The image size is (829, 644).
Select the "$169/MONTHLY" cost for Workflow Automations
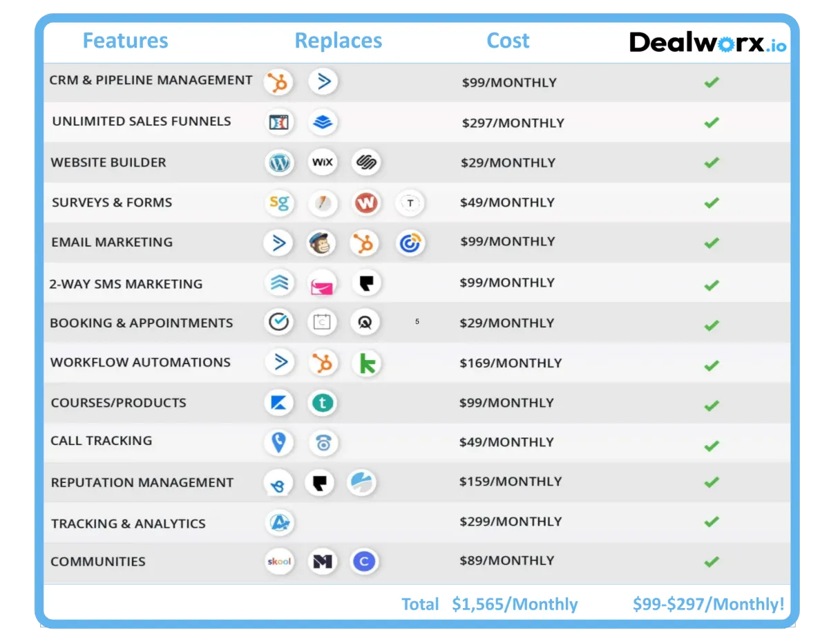pos(511,363)
